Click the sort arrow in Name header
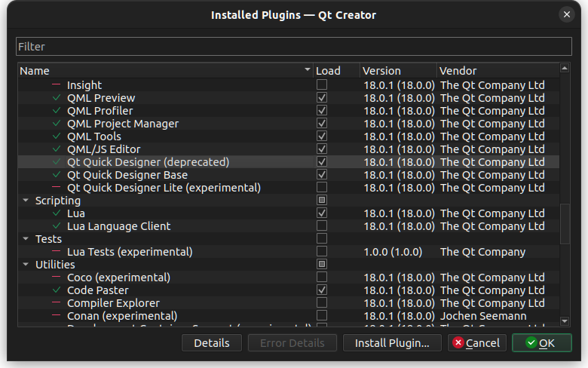The width and height of the screenshot is (588, 368). tap(307, 70)
